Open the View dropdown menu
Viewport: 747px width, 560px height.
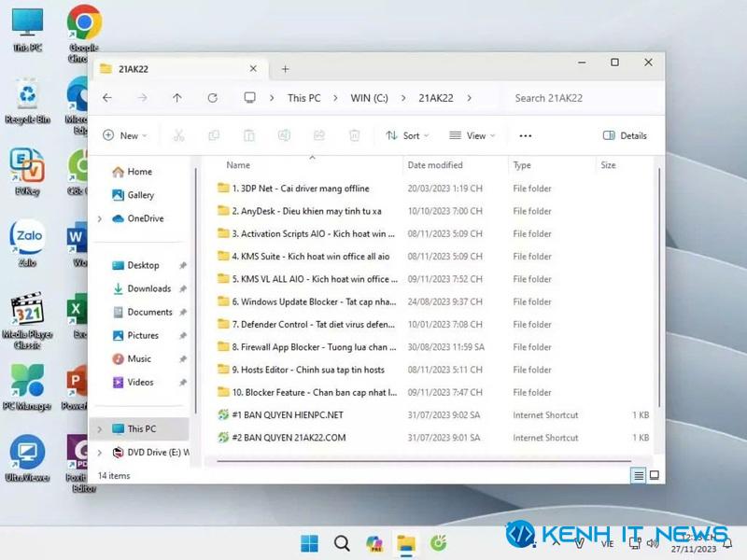[x=472, y=135]
